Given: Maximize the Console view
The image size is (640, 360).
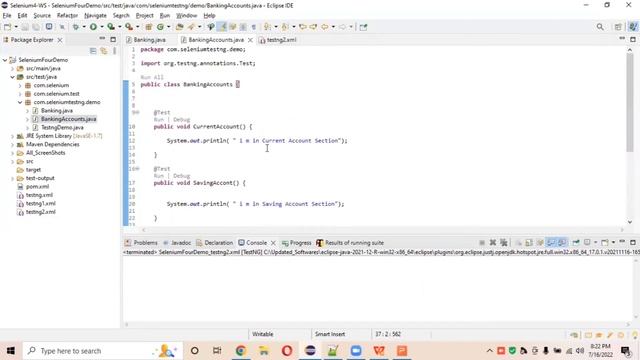Looking at the screenshot, I should coord(633,242).
